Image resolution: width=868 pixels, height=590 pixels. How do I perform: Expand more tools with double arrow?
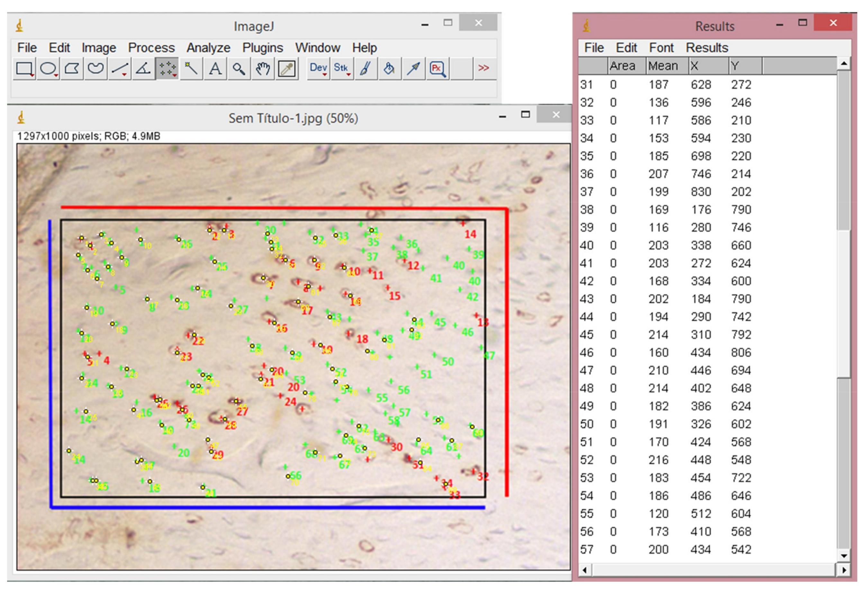[x=483, y=68]
